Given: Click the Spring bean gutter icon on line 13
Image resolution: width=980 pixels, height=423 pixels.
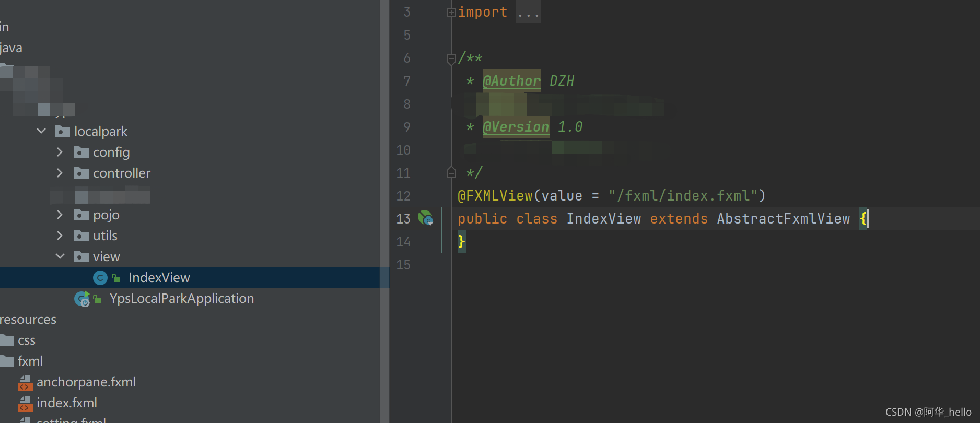Looking at the screenshot, I should [426, 218].
